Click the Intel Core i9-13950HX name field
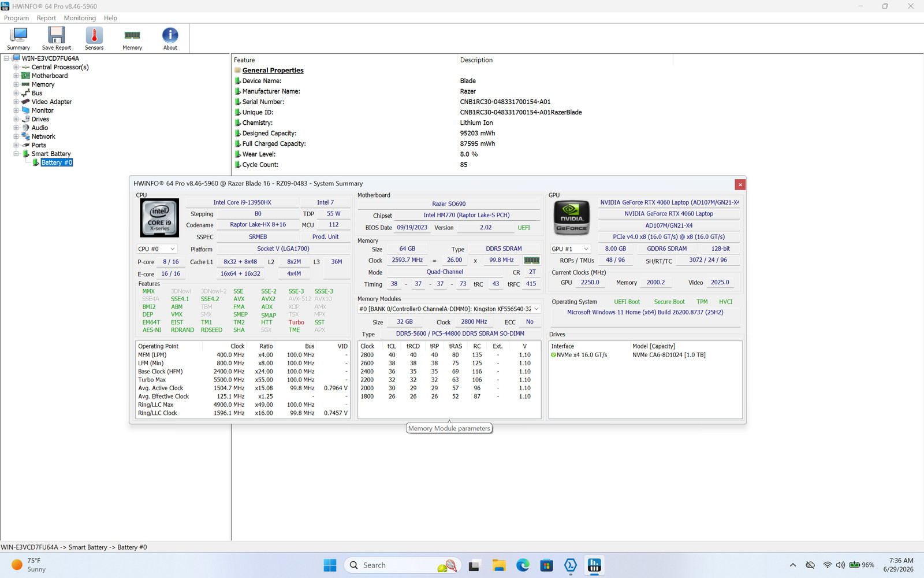The image size is (924, 578). pyautogui.click(x=242, y=203)
